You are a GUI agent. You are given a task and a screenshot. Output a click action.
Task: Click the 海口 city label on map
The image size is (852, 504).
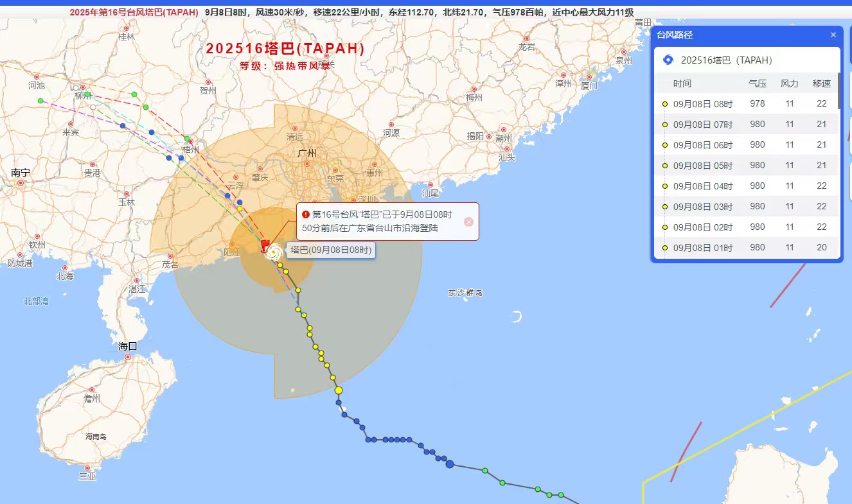pos(128,346)
